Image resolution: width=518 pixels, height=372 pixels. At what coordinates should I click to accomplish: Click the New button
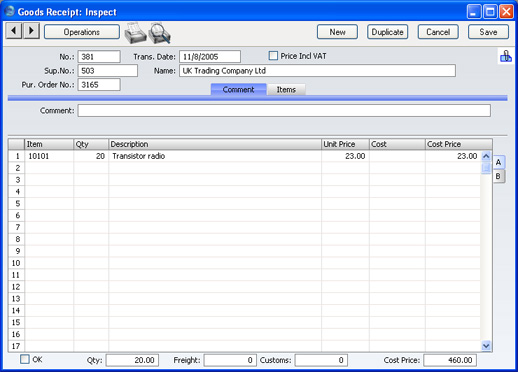click(x=337, y=32)
